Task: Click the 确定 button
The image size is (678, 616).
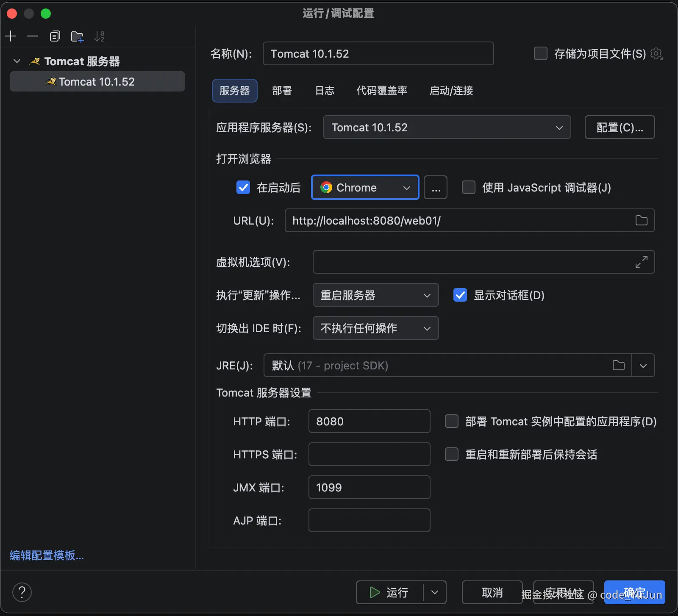Action: (x=635, y=592)
